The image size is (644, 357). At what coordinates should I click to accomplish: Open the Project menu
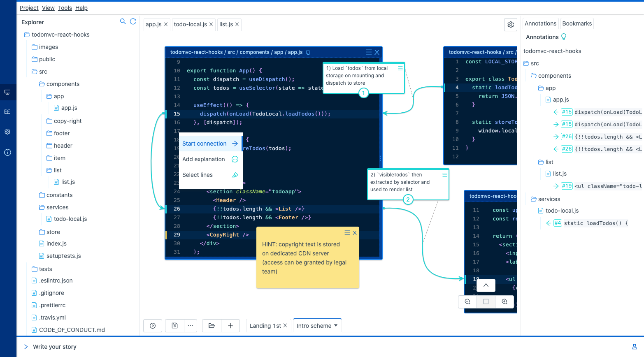pos(29,8)
